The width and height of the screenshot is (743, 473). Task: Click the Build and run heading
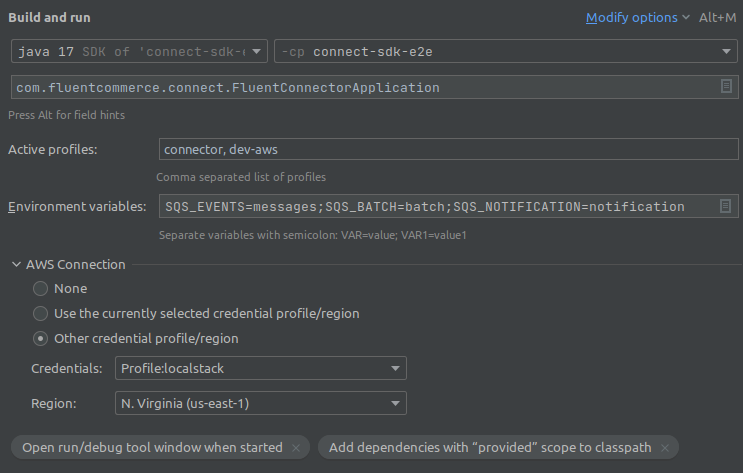tap(51, 17)
